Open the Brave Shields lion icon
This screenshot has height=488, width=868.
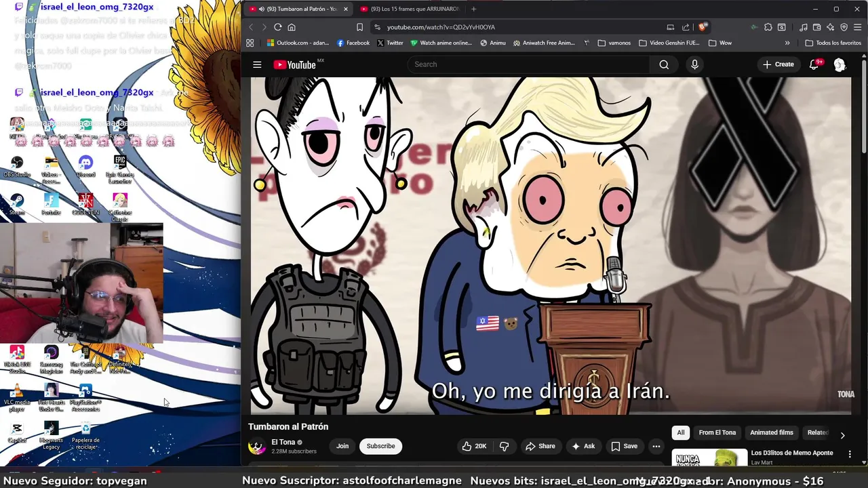coord(703,27)
